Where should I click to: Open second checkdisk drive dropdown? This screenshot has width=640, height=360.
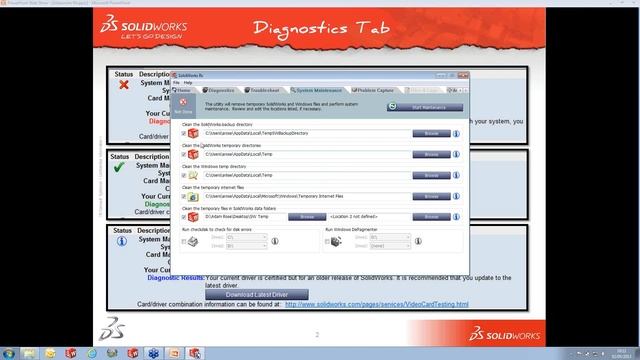(247, 246)
